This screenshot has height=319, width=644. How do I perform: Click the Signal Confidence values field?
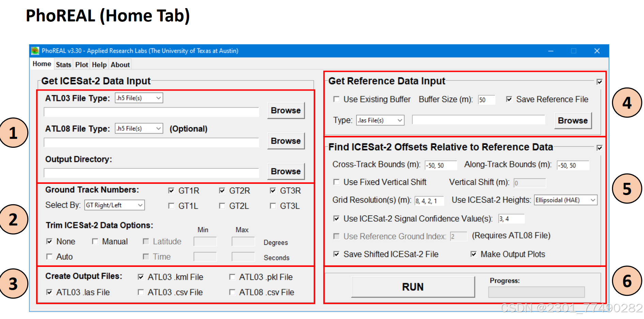pos(511,219)
